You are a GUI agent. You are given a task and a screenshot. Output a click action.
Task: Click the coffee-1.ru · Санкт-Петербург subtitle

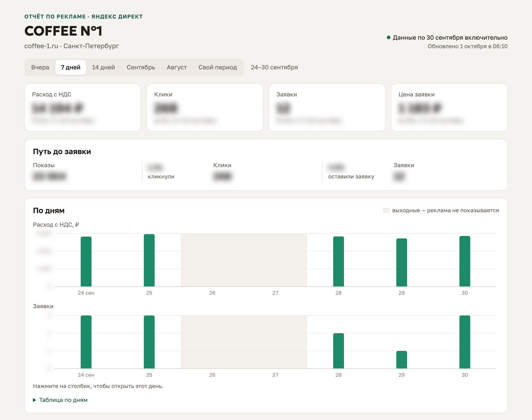point(72,46)
